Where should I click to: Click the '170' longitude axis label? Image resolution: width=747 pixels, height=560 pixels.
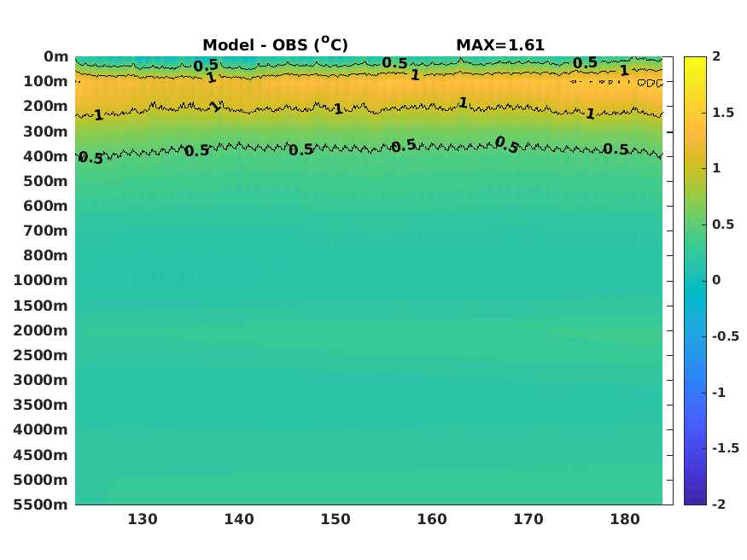[528, 519]
